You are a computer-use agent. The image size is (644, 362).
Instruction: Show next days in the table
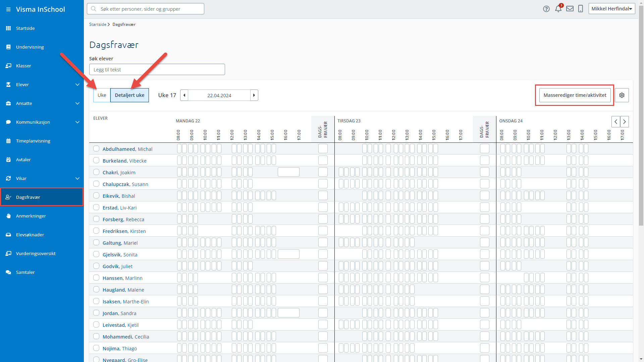tap(625, 122)
